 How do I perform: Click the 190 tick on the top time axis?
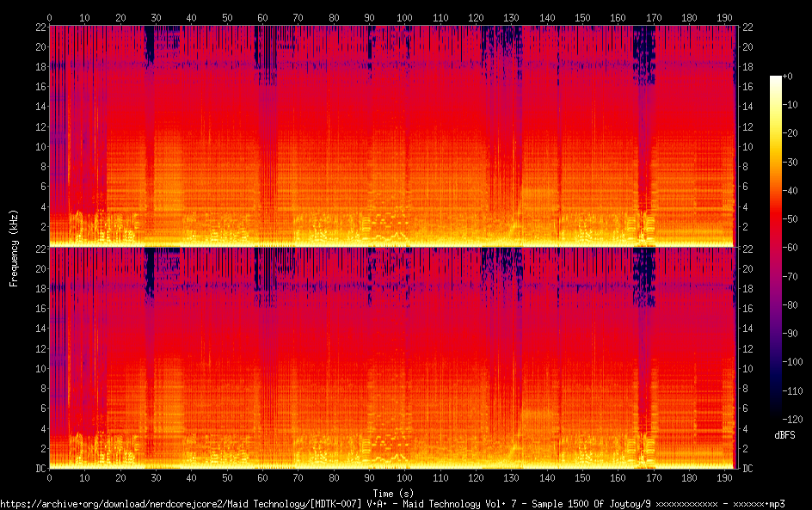[724, 17]
